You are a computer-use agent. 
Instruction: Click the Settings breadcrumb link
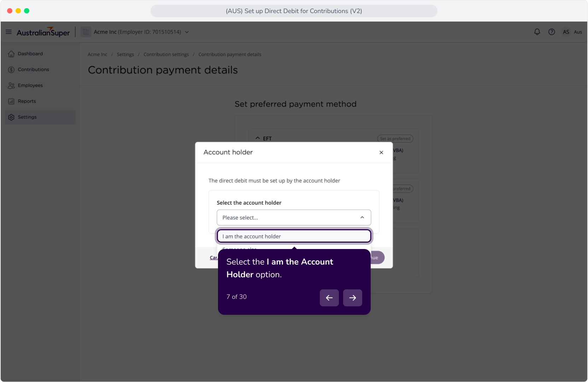click(x=125, y=54)
